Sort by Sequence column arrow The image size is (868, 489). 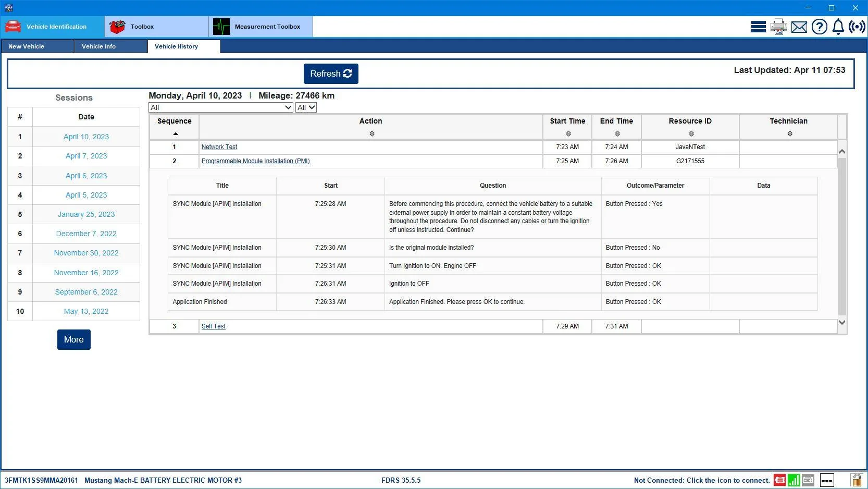[x=176, y=134]
